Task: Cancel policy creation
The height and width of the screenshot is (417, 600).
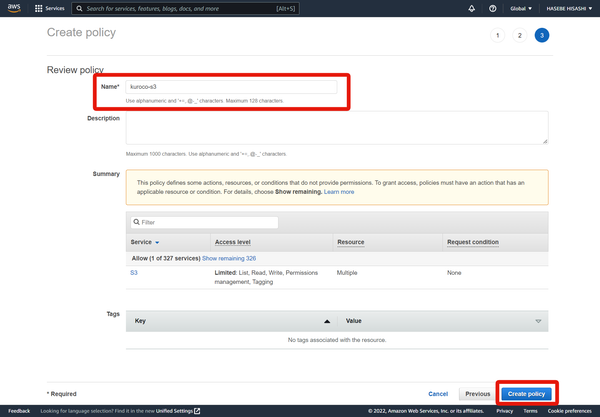Action: click(438, 394)
